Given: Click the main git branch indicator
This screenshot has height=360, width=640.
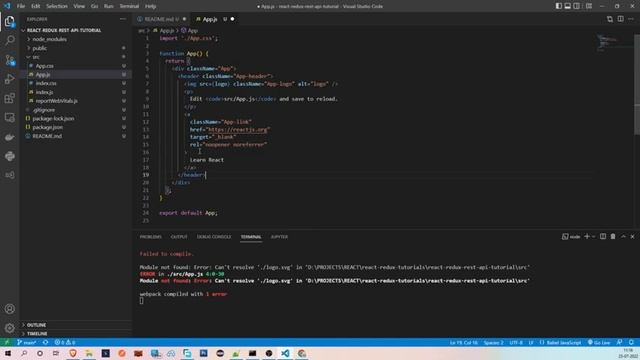Looking at the screenshot, I should coord(27,342).
